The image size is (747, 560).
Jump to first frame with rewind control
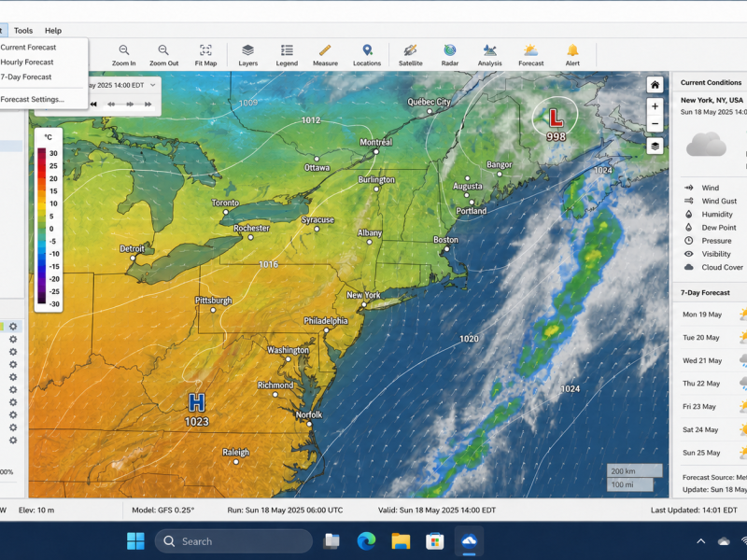(x=94, y=104)
